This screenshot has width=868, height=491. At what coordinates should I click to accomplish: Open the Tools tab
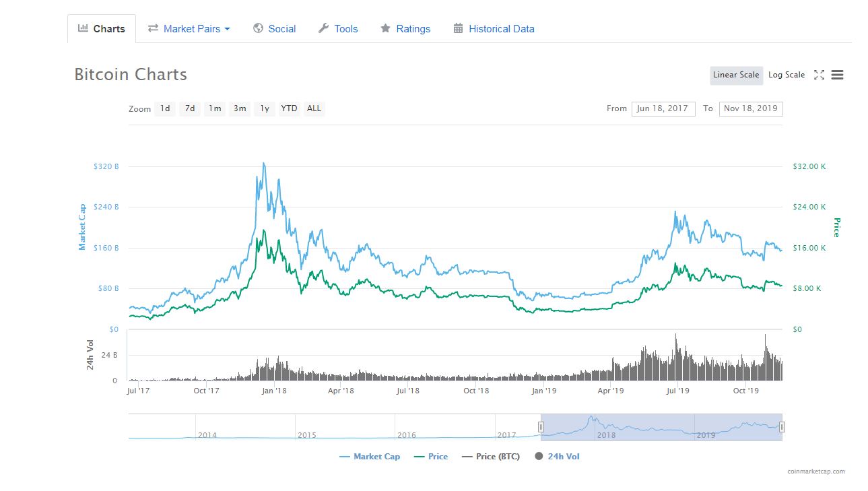pos(338,28)
